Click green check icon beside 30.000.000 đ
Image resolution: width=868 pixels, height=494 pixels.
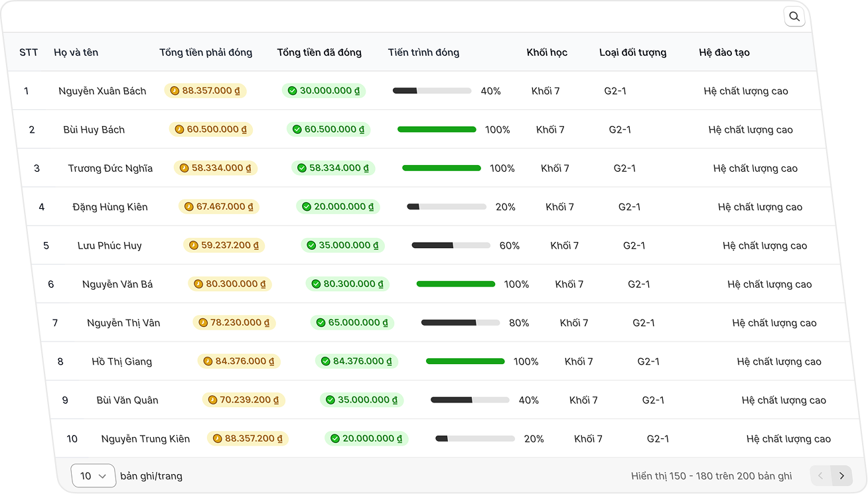click(x=292, y=91)
